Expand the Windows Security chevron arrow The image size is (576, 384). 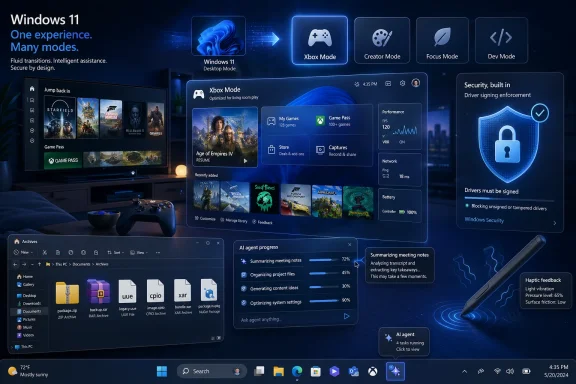tap(555, 223)
